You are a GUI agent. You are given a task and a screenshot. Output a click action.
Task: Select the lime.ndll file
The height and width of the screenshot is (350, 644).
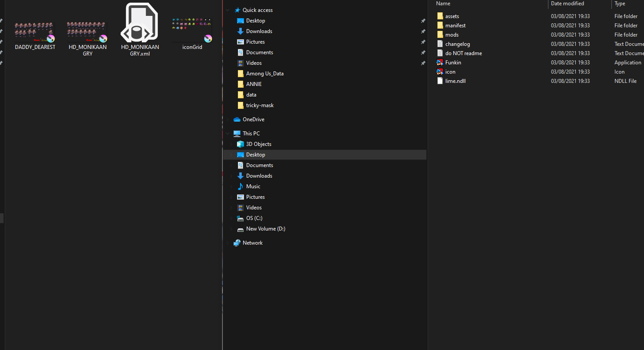(454, 81)
